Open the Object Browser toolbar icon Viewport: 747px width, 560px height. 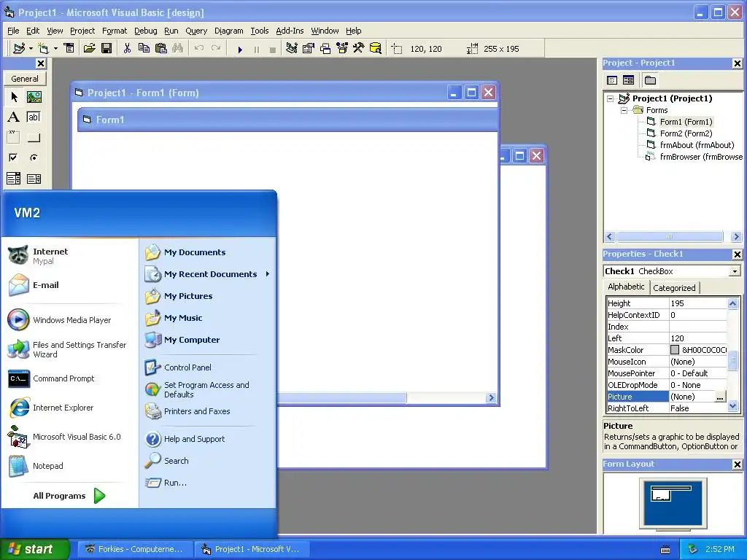point(342,49)
